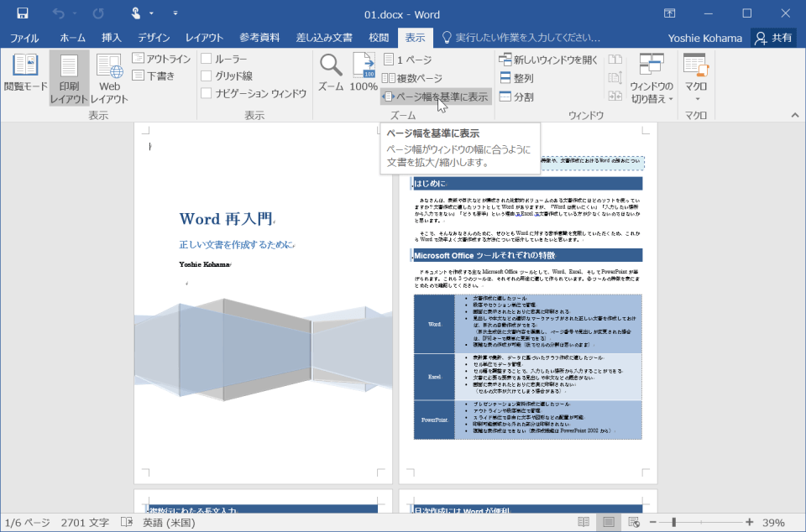Save the document with the floppy disk icon
Screen dimensions: 806x532
(x=22, y=13)
